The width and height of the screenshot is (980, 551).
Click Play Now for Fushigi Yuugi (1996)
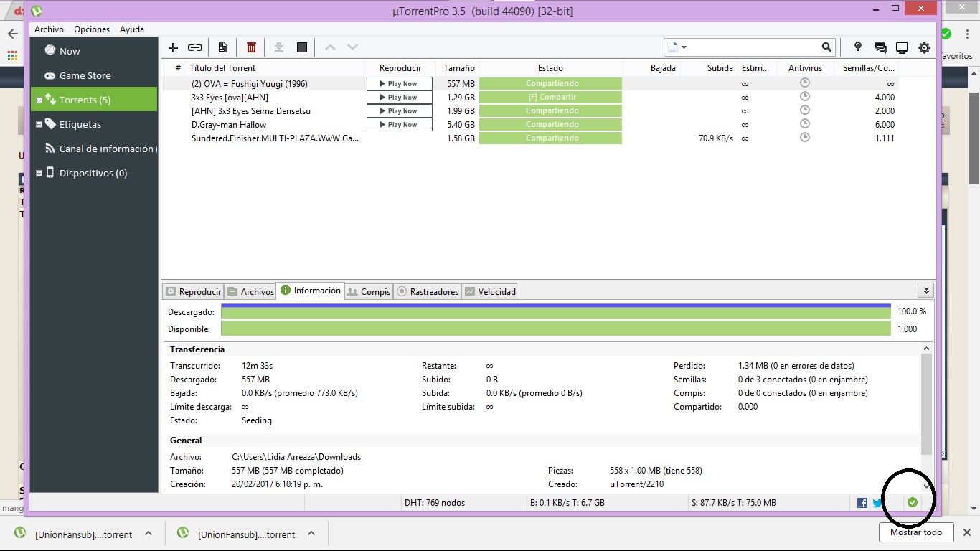pos(400,84)
